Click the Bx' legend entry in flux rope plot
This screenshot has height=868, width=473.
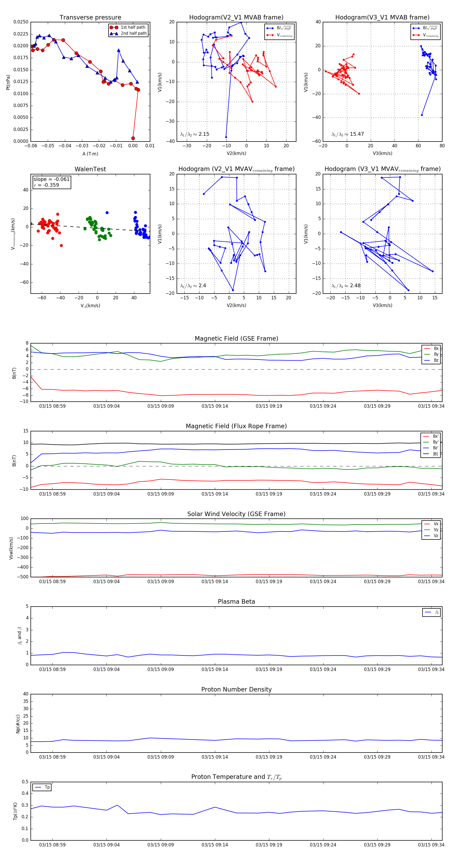pyautogui.click(x=431, y=436)
